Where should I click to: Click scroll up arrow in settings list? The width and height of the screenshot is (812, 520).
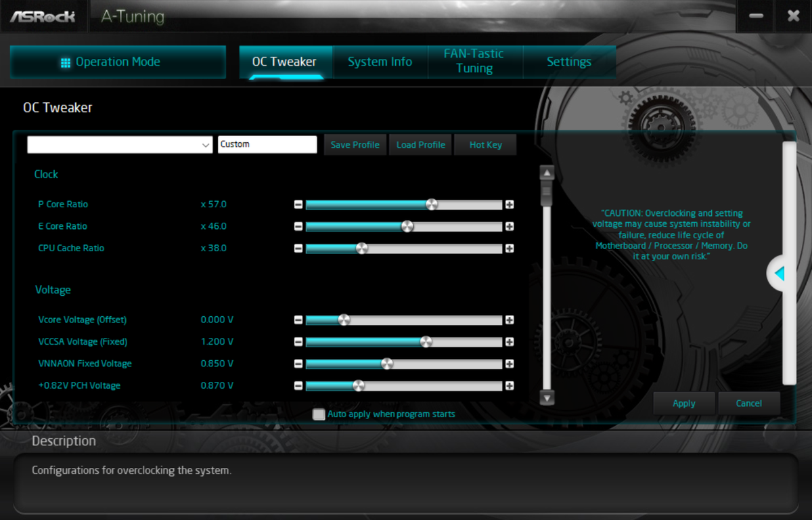pyautogui.click(x=547, y=173)
